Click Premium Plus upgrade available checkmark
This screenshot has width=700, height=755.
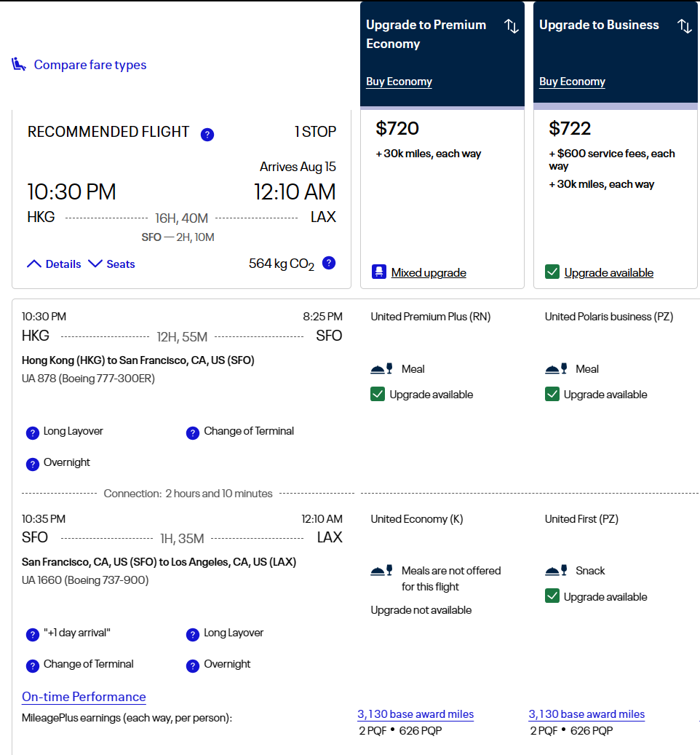378,395
